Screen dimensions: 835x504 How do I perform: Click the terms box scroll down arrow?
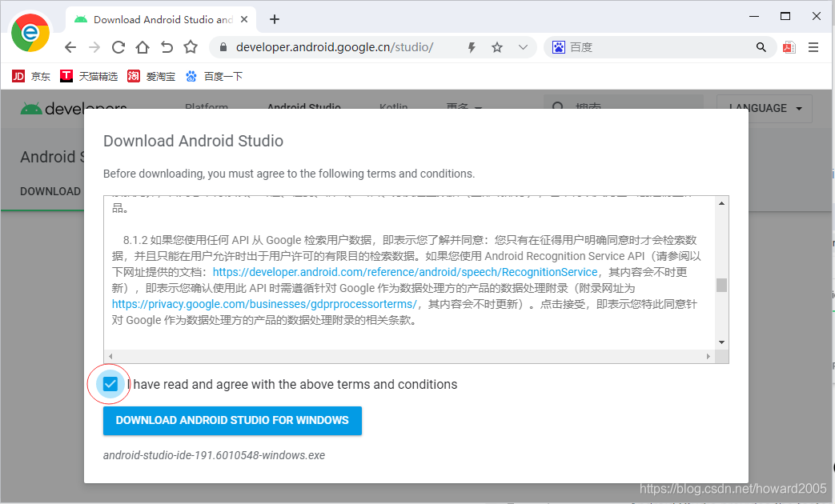[x=721, y=342]
